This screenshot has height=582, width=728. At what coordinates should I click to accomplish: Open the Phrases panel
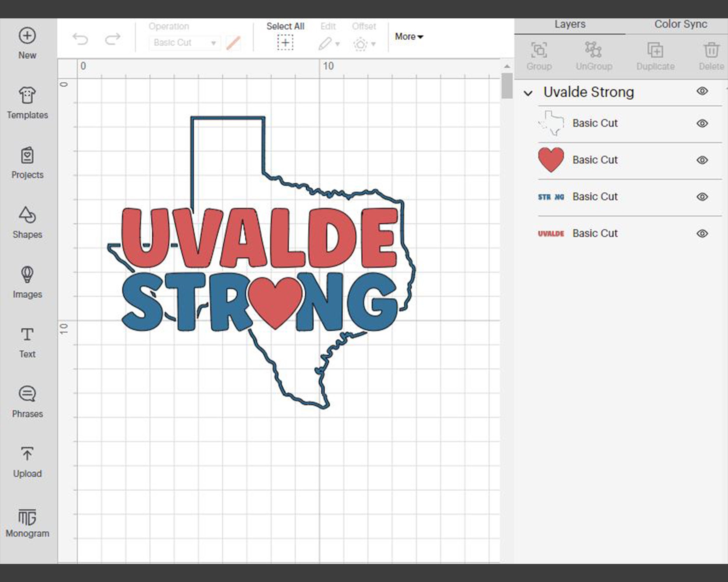[x=27, y=398]
